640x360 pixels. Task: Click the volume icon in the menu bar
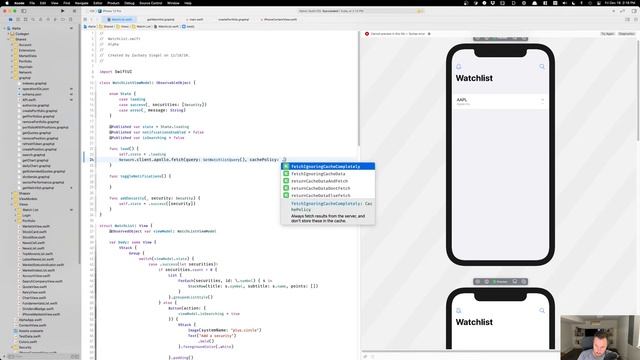tap(564, 3)
